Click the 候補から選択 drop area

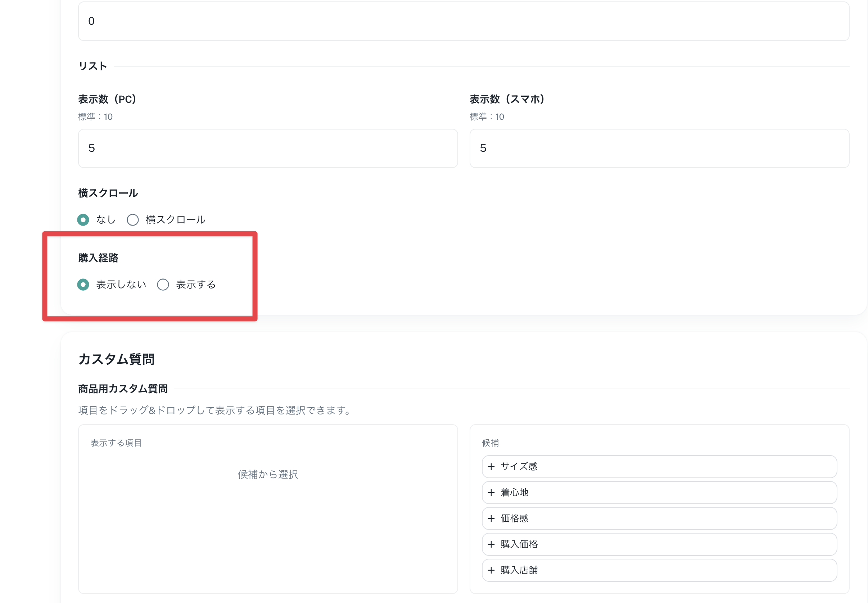pyautogui.click(x=267, y=475)
